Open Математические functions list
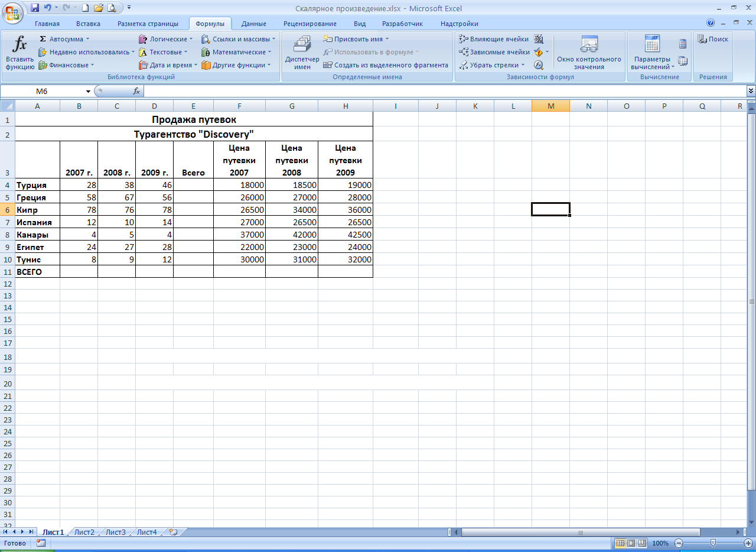 tap(236, 52)
